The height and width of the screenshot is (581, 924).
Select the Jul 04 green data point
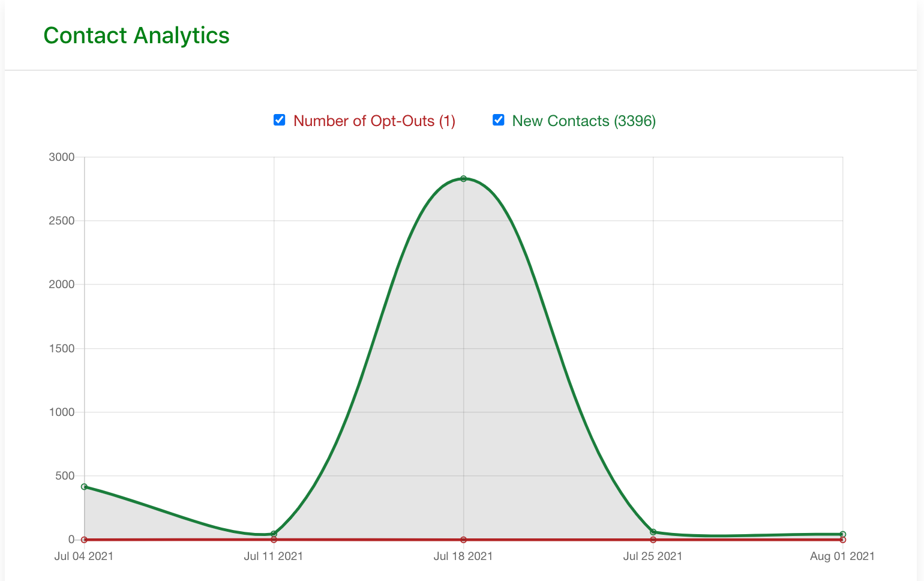pos(84,487)
